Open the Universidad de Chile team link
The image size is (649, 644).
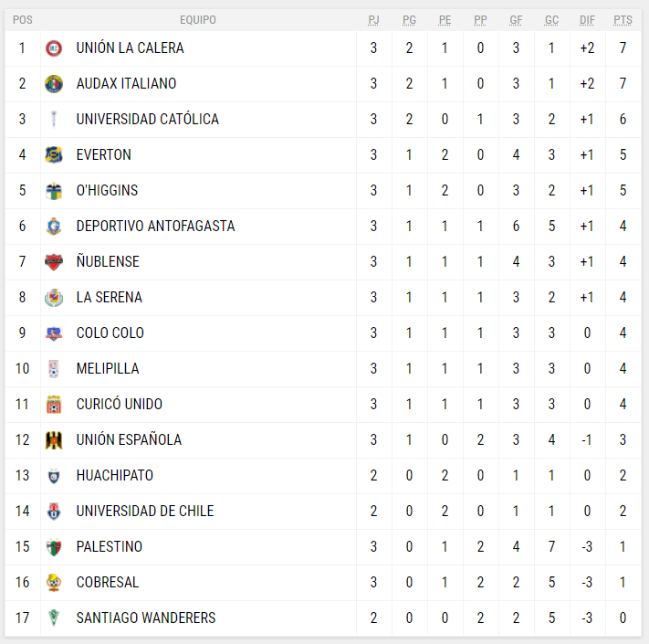(144, 511)
